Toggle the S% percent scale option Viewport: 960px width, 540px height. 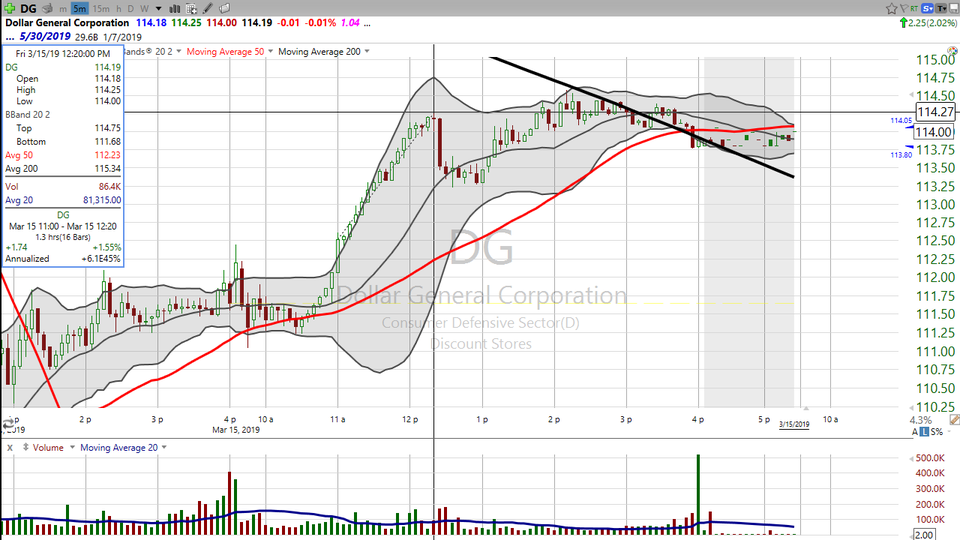(937, 432)
